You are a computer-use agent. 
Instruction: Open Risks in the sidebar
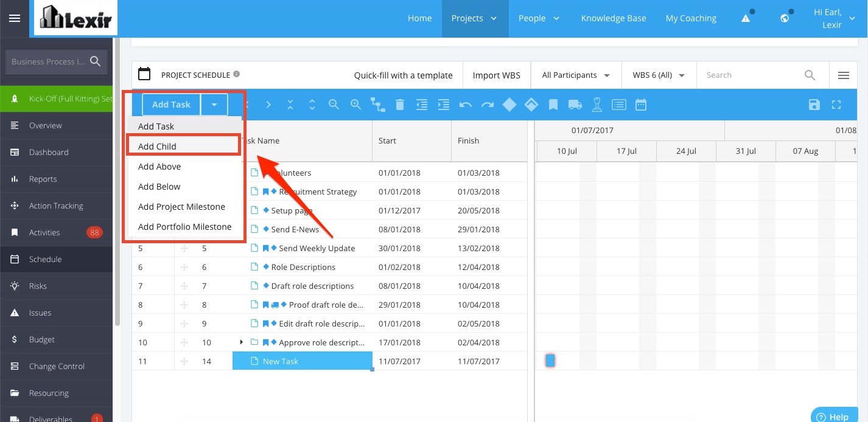click(x=56, y=286)
